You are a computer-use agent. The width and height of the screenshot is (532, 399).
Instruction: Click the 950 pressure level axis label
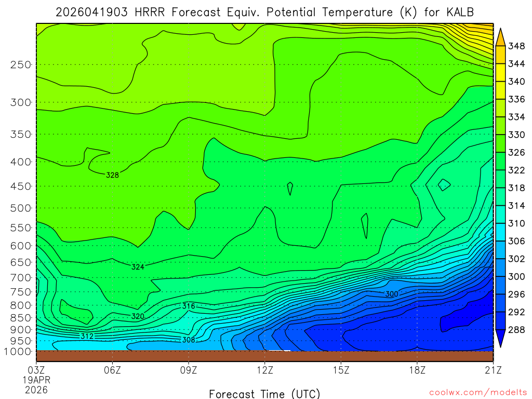pyautogui.click(x=21, y=341)
